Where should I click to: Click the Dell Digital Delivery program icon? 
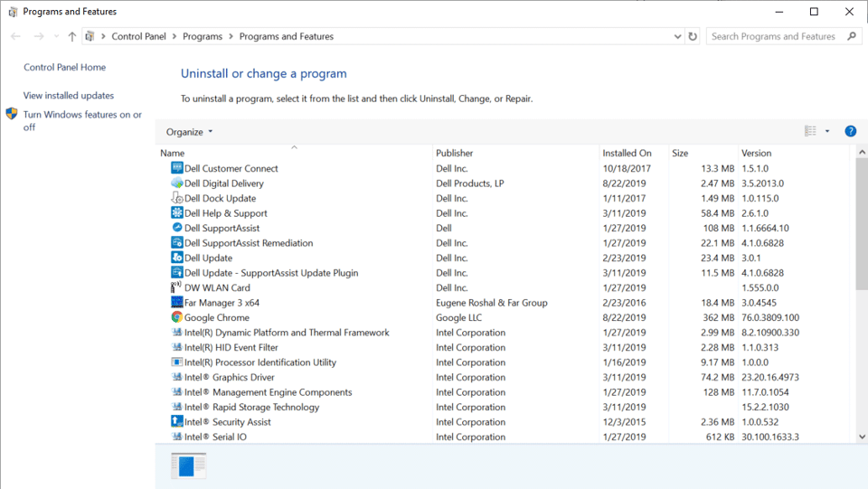coord(176,183)
